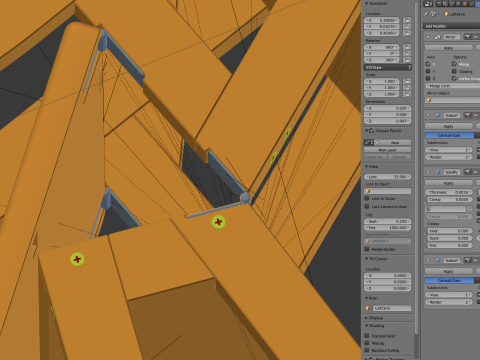This screenshot has width=480, height=360.
Task: Click the grease pencil data-block icon
Action: [368, 142]
